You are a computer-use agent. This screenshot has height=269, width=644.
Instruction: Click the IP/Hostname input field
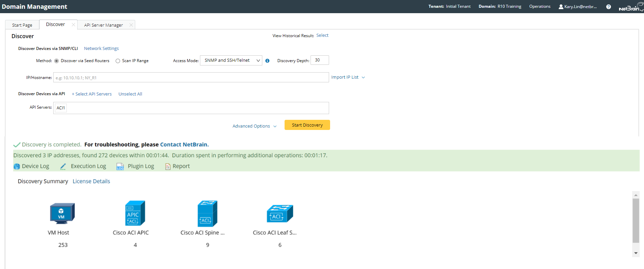coord(191,78)
